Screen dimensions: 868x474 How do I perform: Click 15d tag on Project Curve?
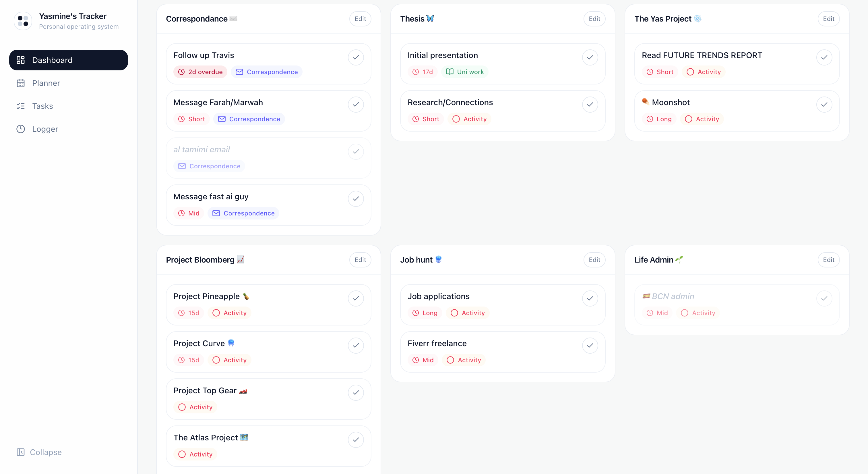[189, 360]
